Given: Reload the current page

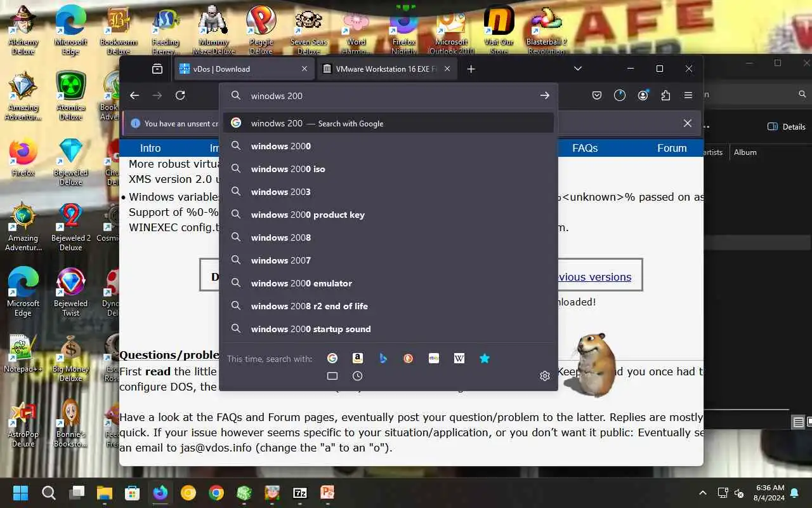Looking at the screenshot, I should click(180, 95).
